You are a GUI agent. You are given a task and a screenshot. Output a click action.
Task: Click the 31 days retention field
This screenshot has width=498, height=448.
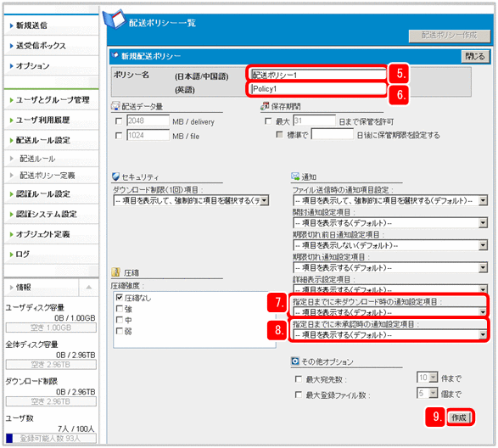pyautogui.click(x=314, y=120)
